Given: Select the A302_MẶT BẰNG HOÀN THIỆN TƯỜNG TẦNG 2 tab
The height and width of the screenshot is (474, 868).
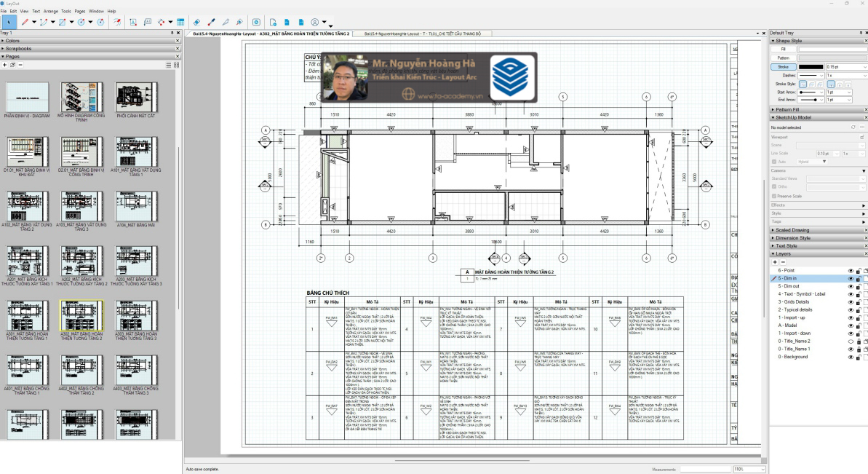Looking at the screenshot, I should 271,33.
